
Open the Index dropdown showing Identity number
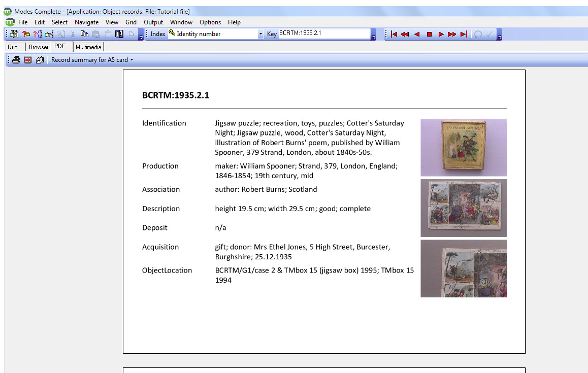[261, 34]
